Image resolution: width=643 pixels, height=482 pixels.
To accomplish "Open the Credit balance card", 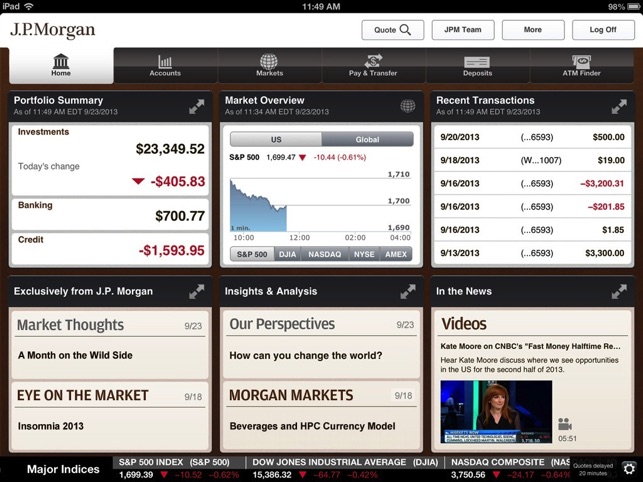I will [x=110, y=249].
